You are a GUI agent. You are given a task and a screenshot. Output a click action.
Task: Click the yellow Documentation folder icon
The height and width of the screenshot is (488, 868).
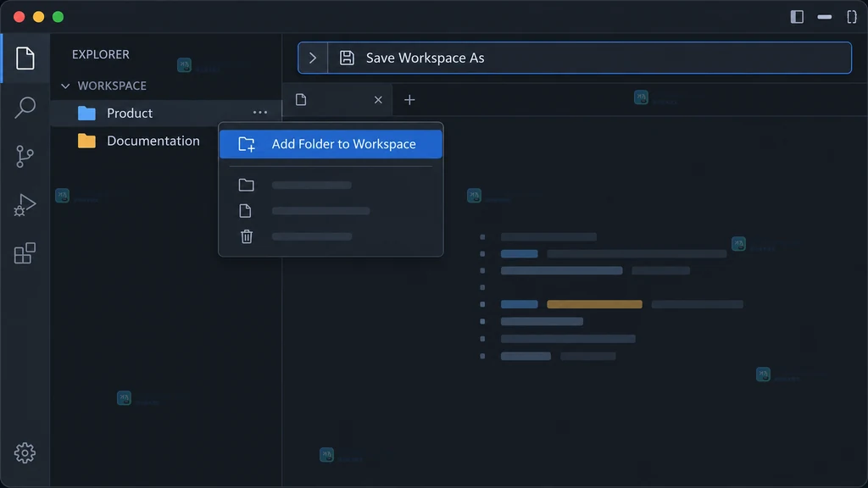pos(87,141)
